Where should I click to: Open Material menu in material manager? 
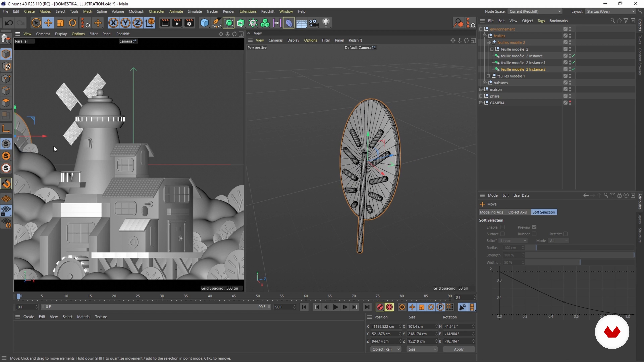pos(84,317)
